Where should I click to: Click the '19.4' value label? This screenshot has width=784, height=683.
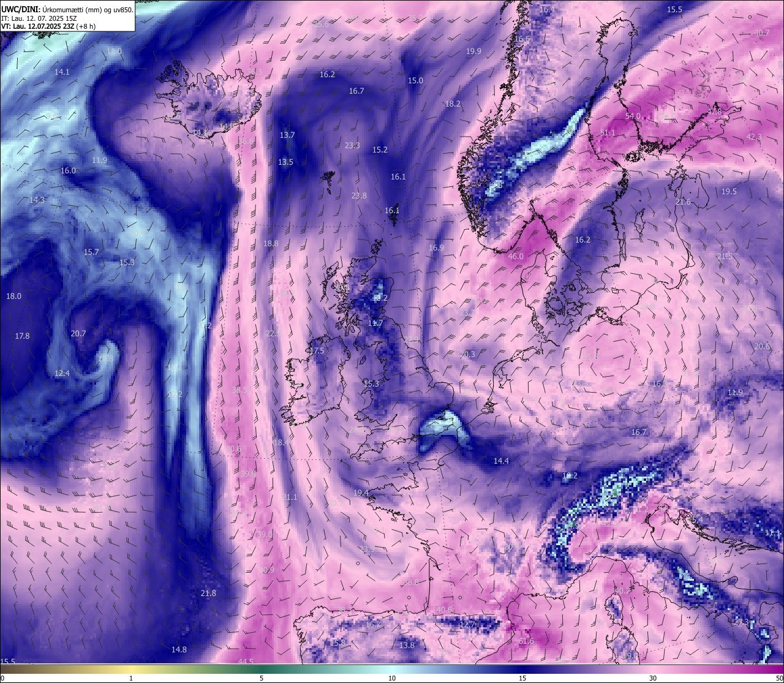tap(361, 493)
